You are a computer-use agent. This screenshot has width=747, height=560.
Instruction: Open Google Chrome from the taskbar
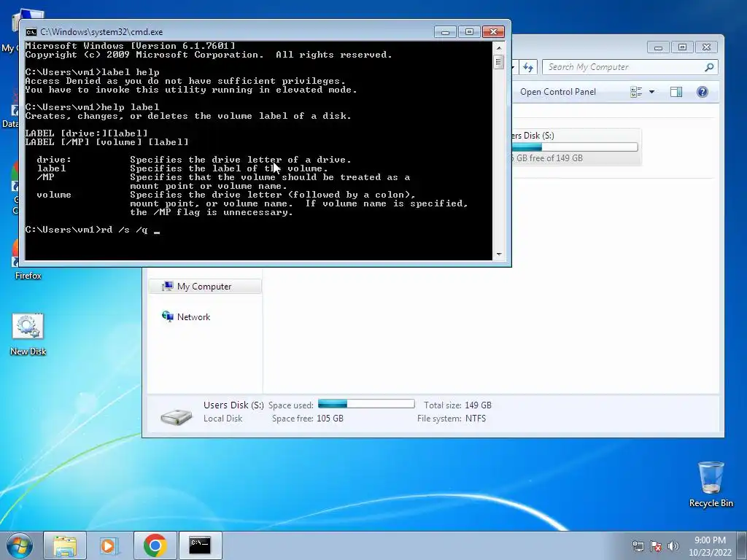[155, 545]
